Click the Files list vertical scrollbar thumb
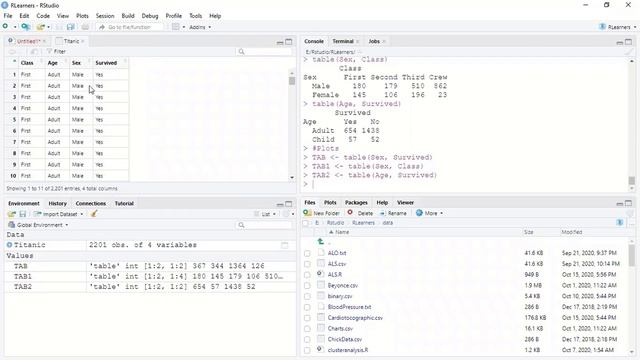The image size is (640, 360). pyautogui.click(x=632, y=256)
